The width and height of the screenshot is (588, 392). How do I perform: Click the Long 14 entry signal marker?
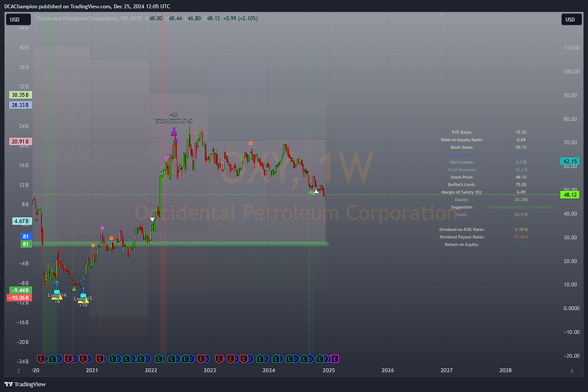(56, 295)
